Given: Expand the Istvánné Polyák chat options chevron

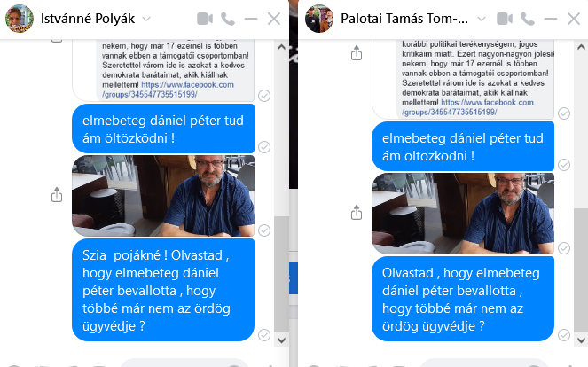Looking at the screenshot, I should pos(146,19).
